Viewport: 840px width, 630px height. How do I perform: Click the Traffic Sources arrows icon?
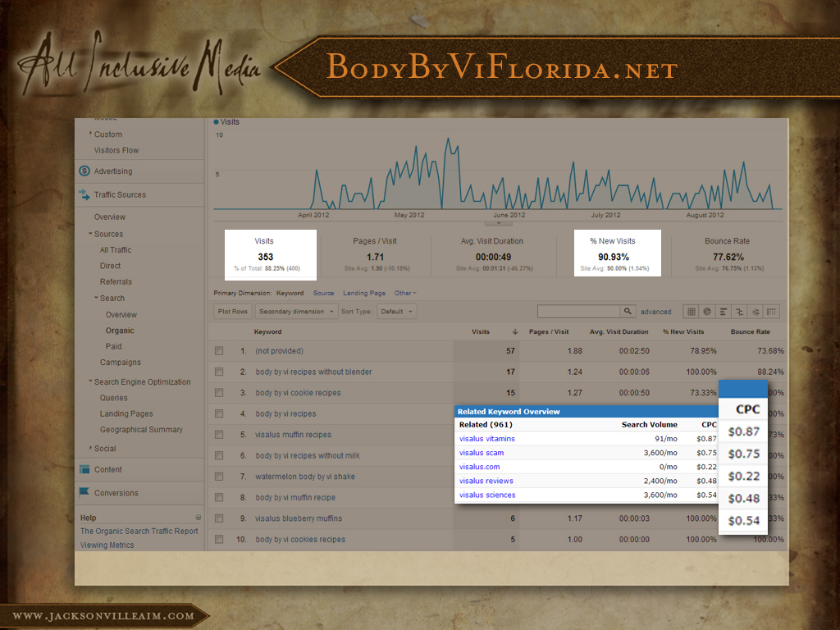coord(84,195)
